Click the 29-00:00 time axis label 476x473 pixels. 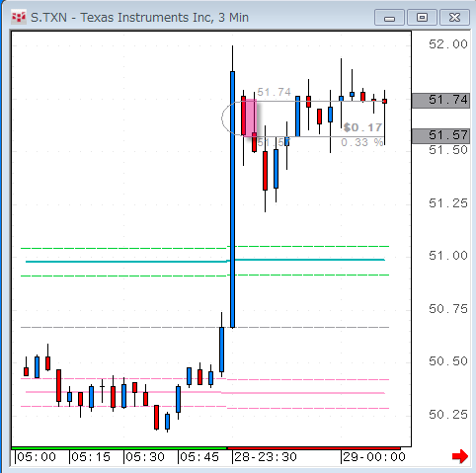[x=374, y=457]
